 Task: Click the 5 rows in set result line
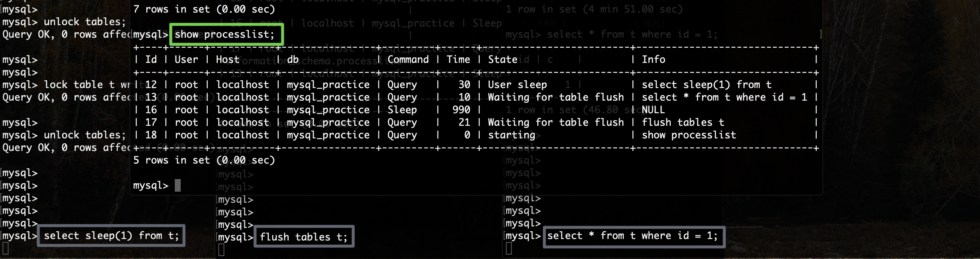pos(204,160)
